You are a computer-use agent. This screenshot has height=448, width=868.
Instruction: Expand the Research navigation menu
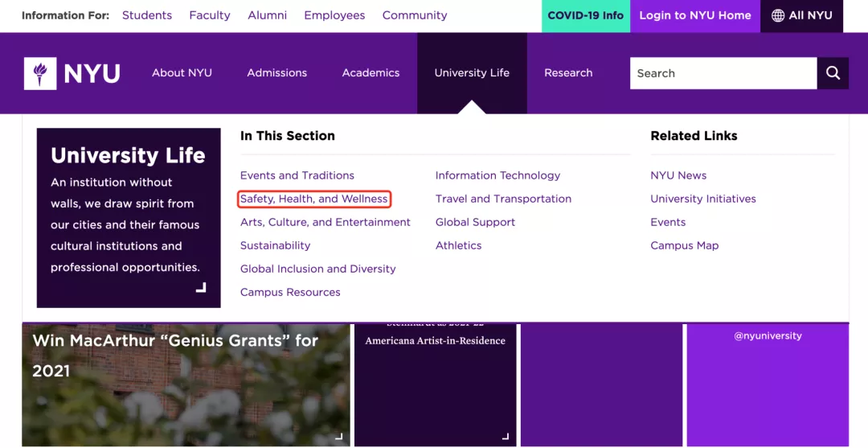point(568,72)
